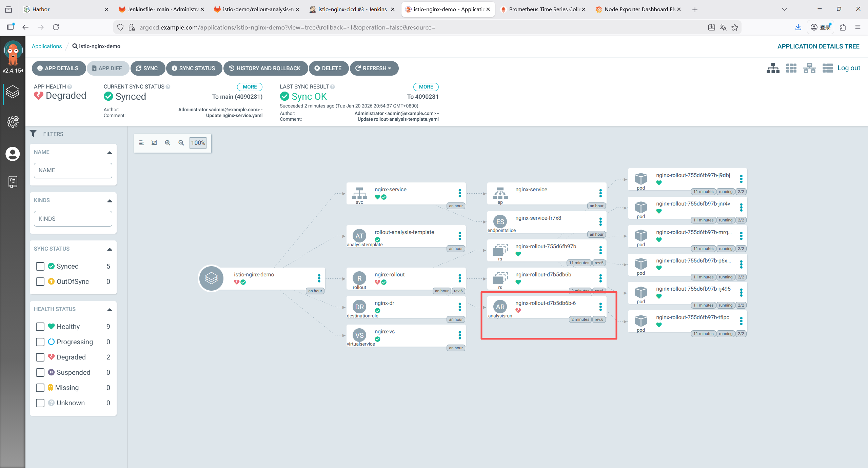This screenshot has height=468, width=868.
Task: Click the zoom out magnifier icon
Action: (x=181, y=143)
